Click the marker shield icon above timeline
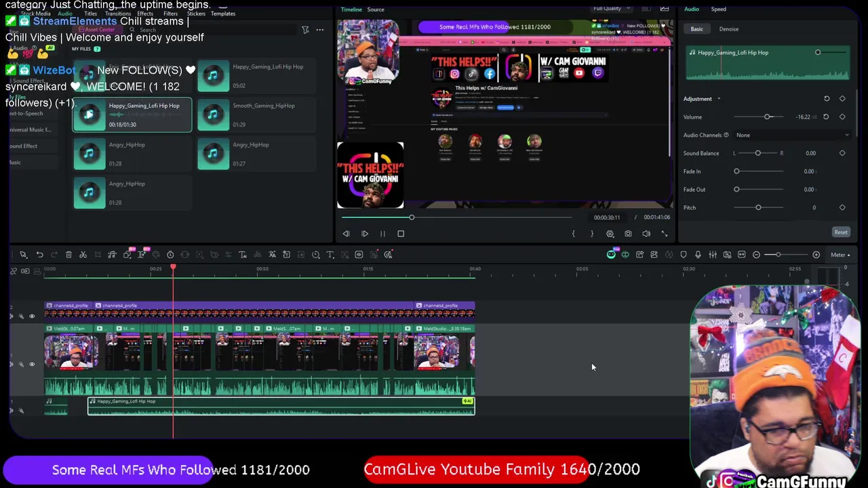 684,255
